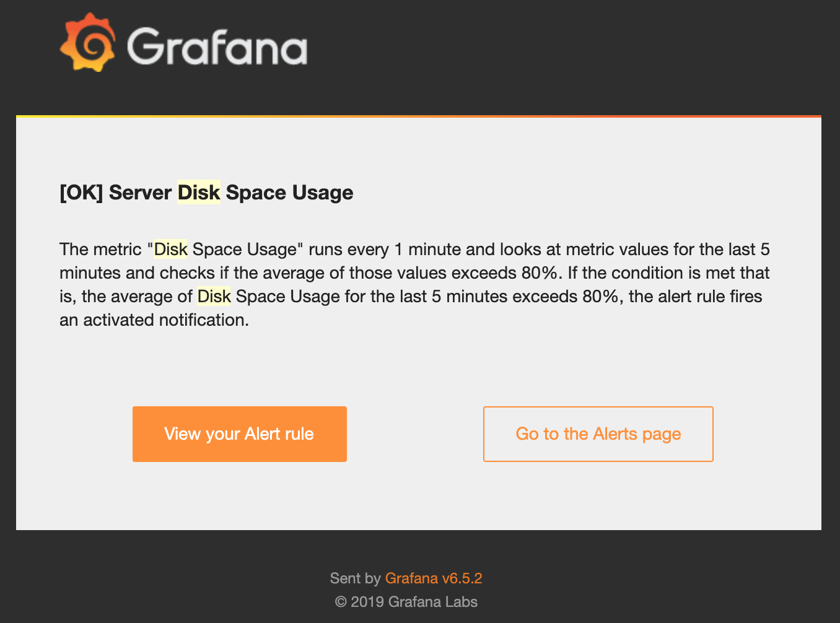The image size is (840, 623).
Task: Open the View your Alert rule button
Action: pos(239,434)
